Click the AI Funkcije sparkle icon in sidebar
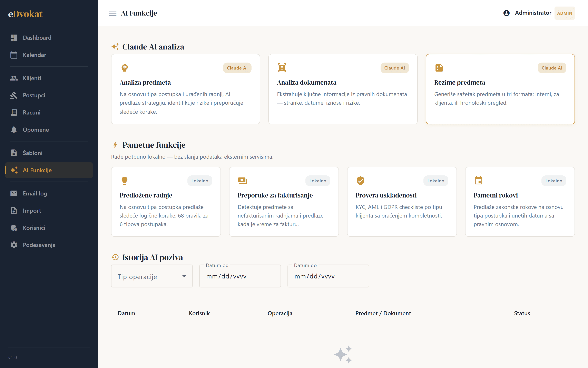Screen dimensions: 588x368 pos(14,170)
